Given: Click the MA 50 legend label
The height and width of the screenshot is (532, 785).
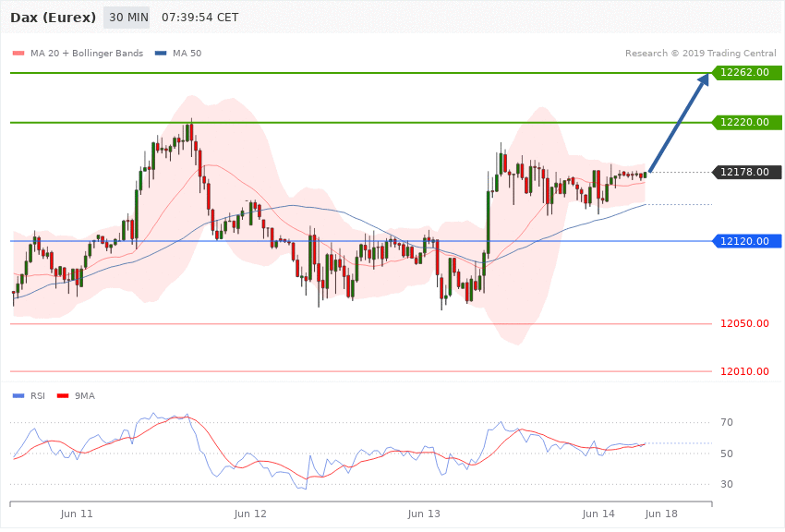Looking at the screenshot, I should pos(187,54).
